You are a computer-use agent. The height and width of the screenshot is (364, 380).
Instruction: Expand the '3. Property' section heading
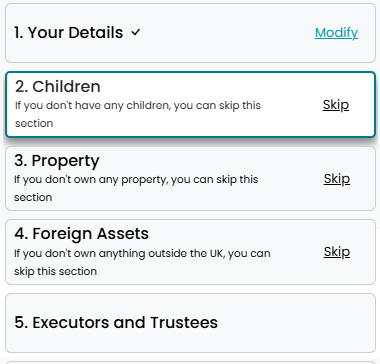[57, 161]
